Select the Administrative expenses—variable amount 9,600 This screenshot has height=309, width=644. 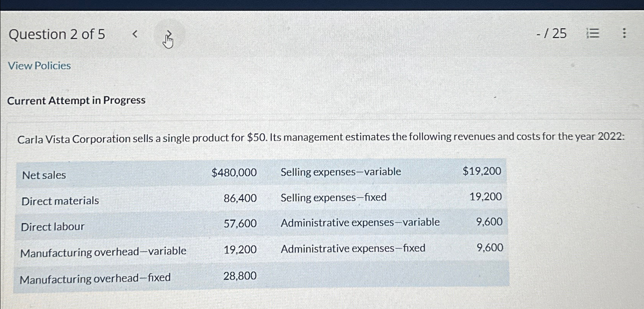(x=489, y=221)
